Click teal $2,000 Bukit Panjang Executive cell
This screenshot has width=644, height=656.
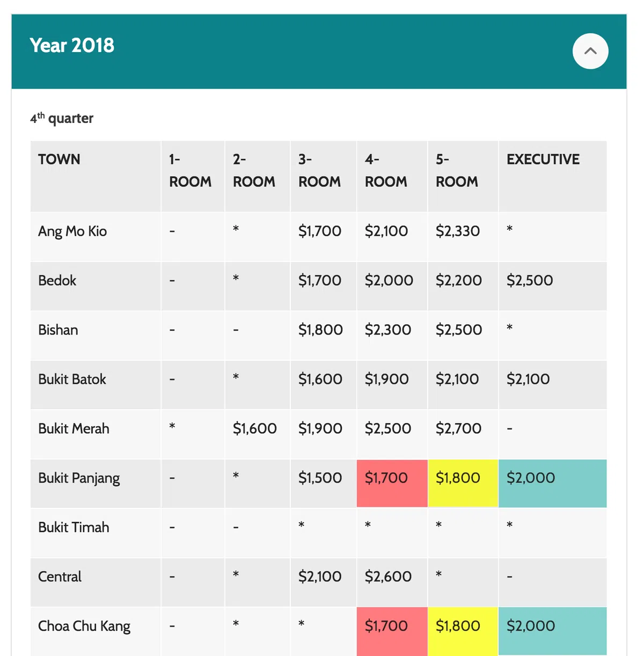(x=531, y=478)
